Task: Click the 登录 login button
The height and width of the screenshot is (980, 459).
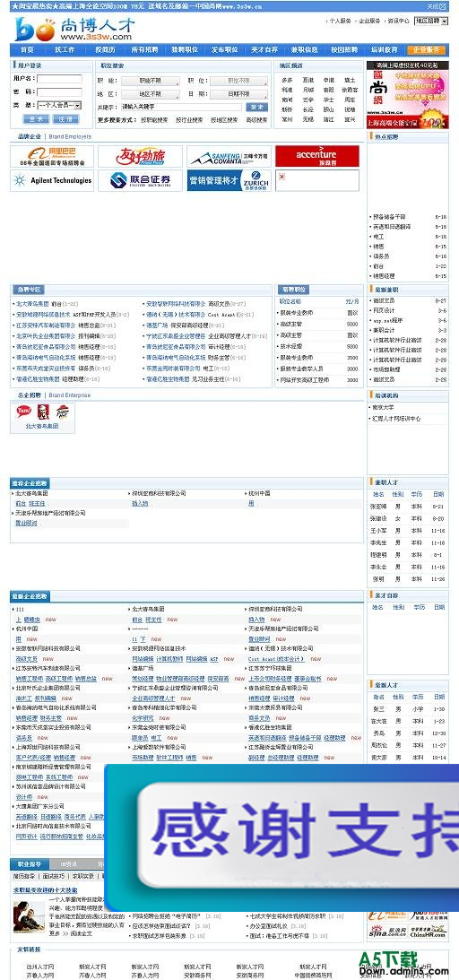Action: (36, 118)
